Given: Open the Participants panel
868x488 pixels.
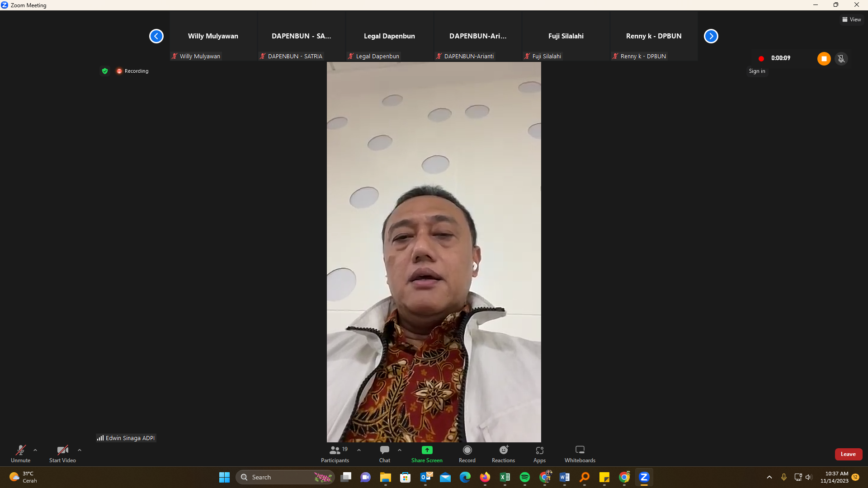Looking at the screenshot, I should click(335, 454).
